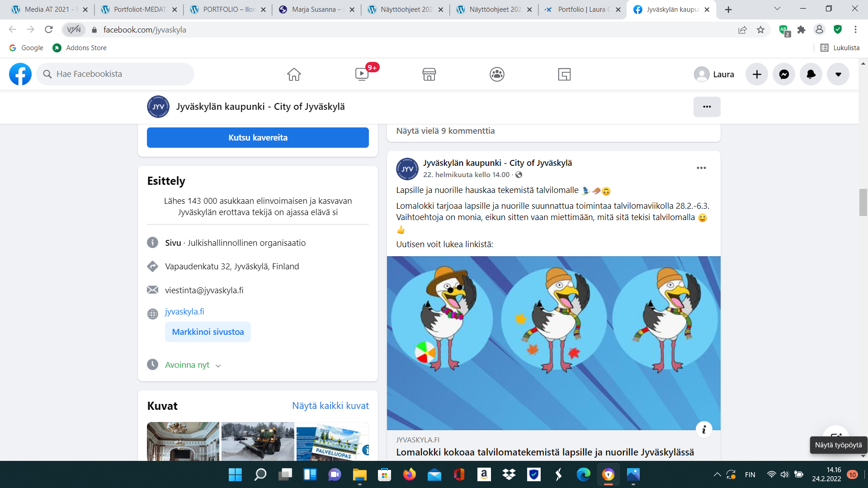Open Windows Start menu
The height and width of the screenshot is (488, 868).
pyautogui.click(x=235, y=474)
